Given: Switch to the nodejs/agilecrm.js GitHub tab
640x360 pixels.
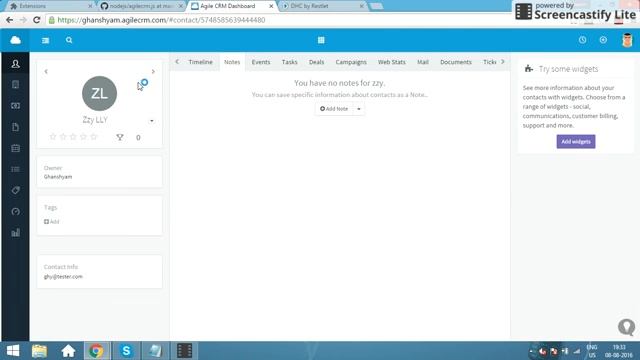Looking at the screenshot, I should [x=142, y=6].
